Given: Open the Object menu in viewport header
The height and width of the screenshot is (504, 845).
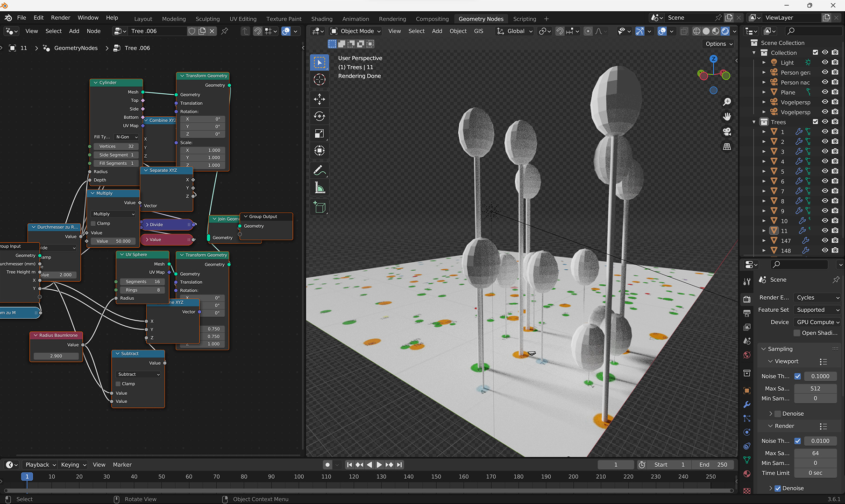Looking at the screenshot, I should tap(458, 31).
